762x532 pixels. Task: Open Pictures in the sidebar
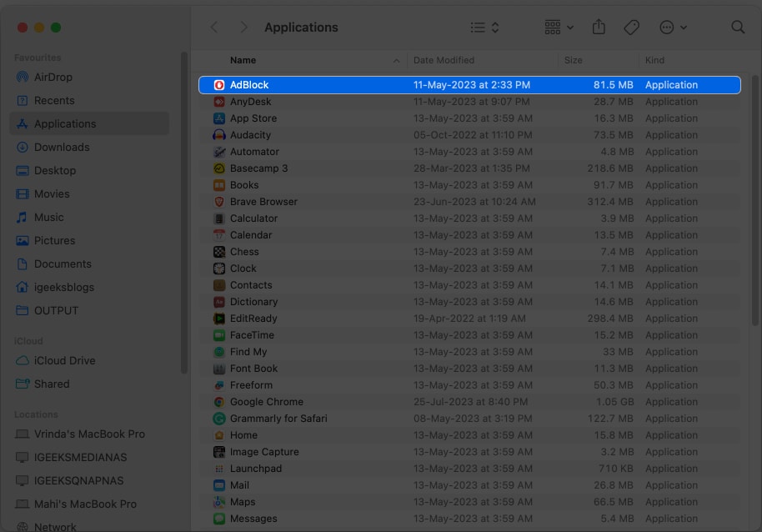(x=89, y=240)
